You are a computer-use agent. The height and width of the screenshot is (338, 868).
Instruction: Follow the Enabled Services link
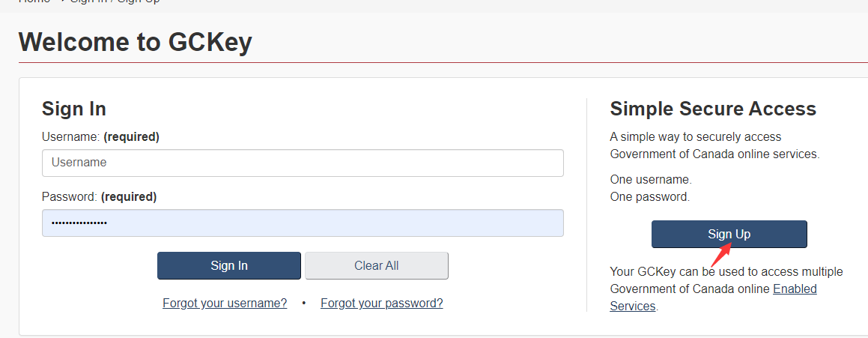pyautogui.click(x=714, y=297)
